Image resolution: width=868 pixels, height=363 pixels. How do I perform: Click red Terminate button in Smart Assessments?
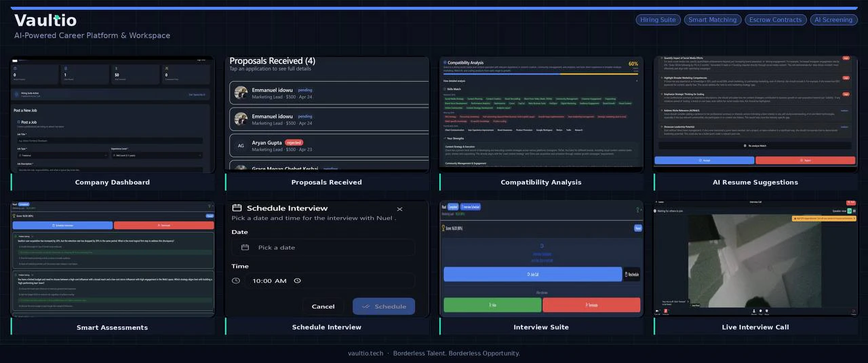tap(164, 225)
